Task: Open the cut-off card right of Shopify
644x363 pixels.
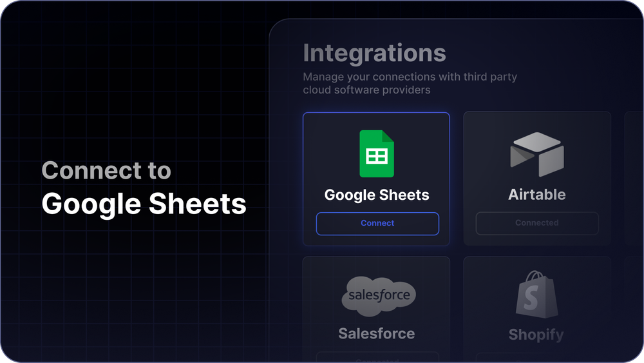Action: (x=634, y=309)
